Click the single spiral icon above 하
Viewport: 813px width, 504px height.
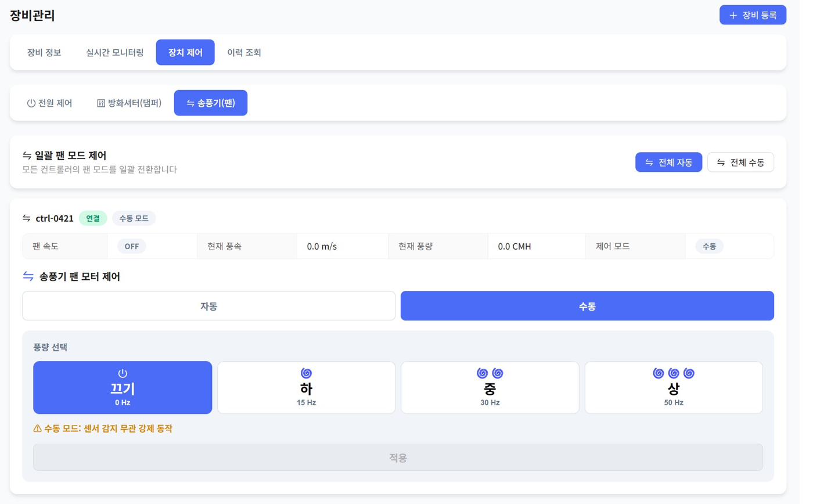307,373
